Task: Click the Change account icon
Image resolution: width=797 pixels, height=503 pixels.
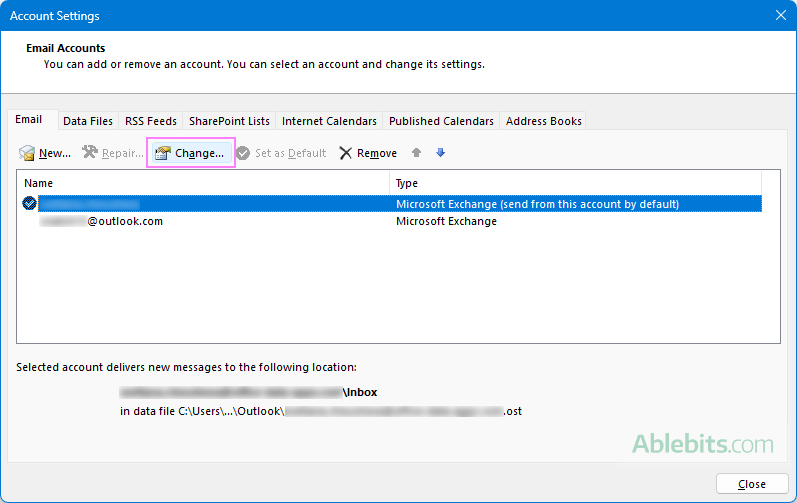Action: point(163,153)
